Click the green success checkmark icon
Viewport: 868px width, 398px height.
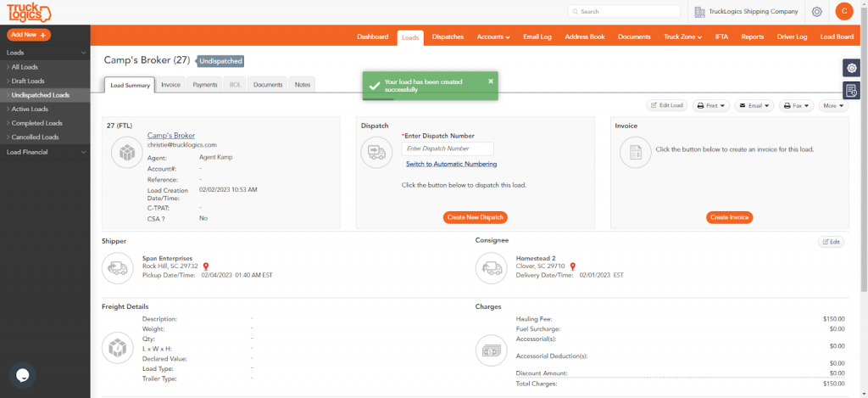(375, 86)
